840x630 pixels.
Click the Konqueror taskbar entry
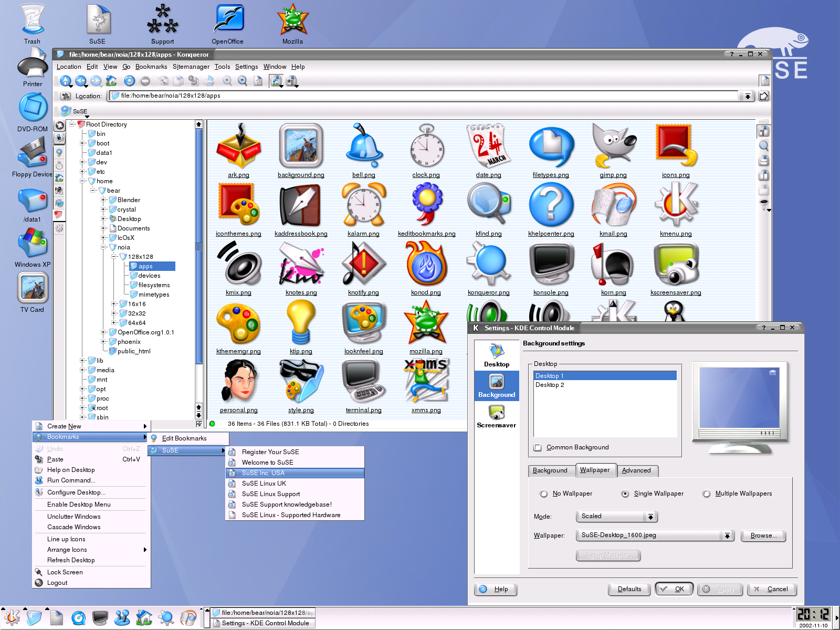(x=264, y=613)
